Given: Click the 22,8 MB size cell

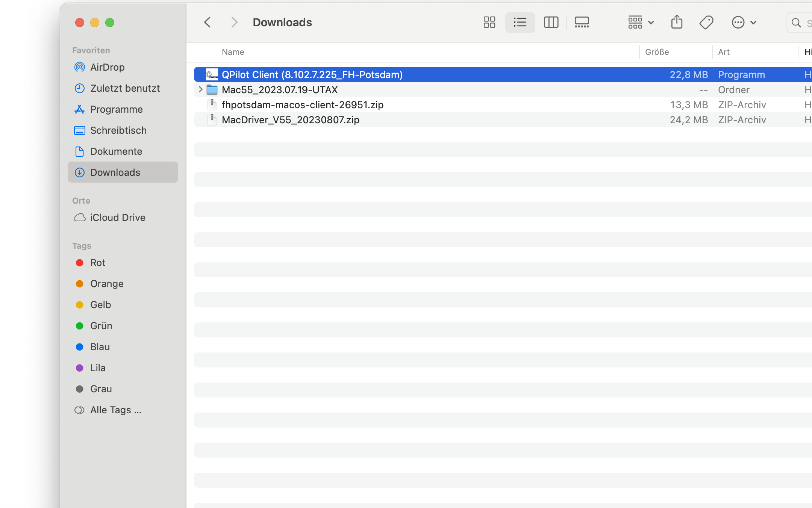Looking at the screenshot, I should click(x=689, y=74).
